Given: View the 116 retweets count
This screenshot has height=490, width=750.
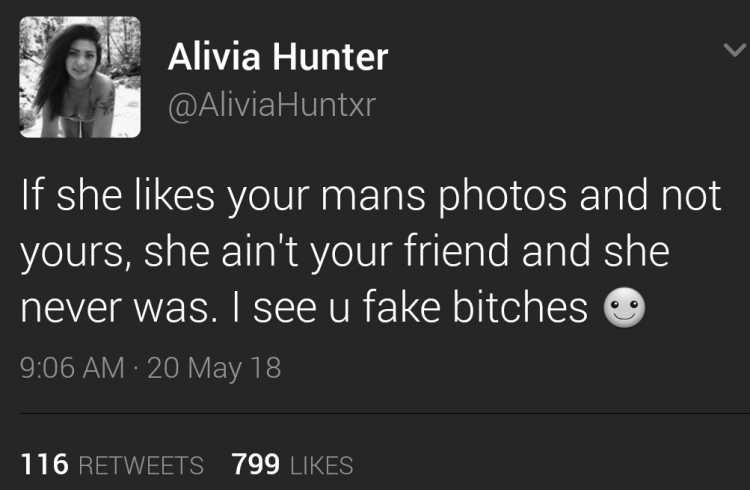Looking at the screenshot, I should tap(44, 464).
